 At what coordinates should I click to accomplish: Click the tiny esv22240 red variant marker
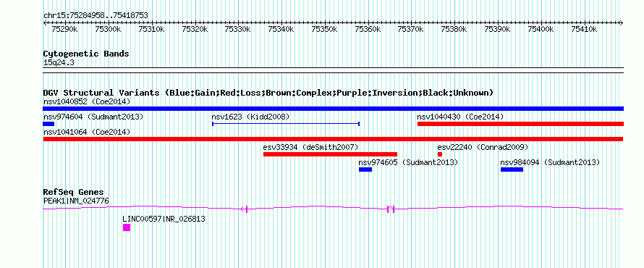440,154
